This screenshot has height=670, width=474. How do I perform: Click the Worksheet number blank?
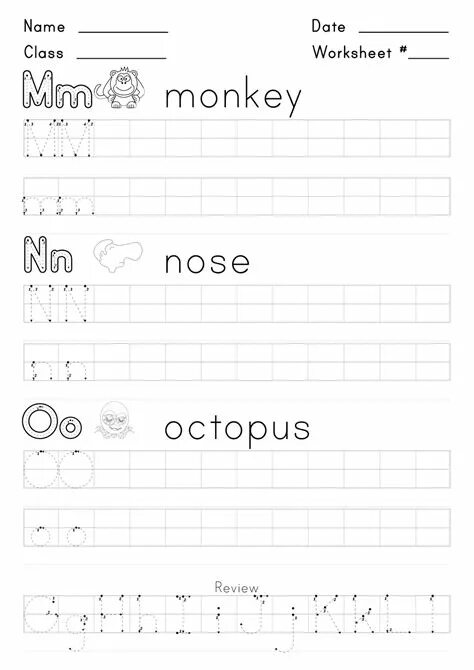tap(429, 57)
